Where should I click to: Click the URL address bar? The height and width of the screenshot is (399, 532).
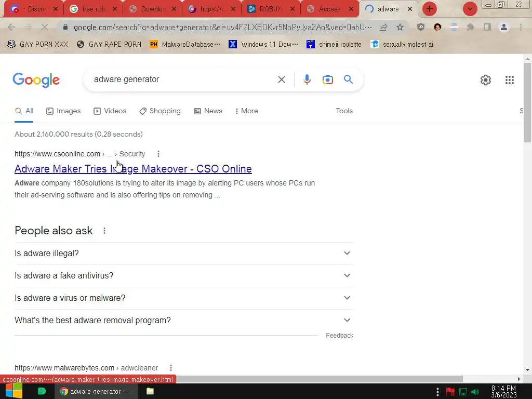click(x=222, y=28)
